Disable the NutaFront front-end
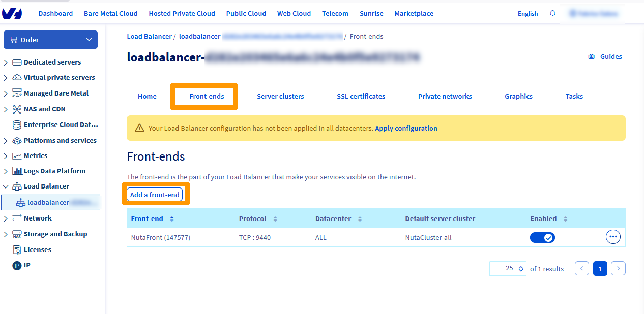This screenshot has width=644, height=314. (542, 237)
